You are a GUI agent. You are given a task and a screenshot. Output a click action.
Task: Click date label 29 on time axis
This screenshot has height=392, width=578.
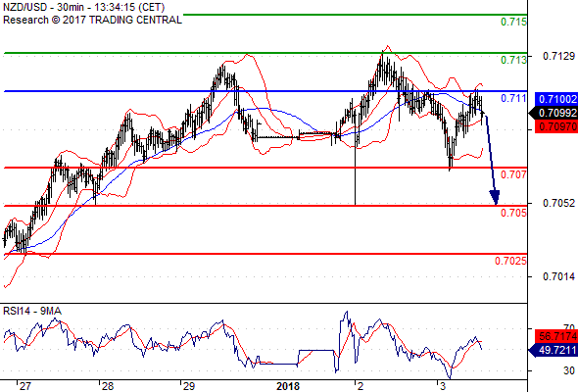(x=189, y=386)
